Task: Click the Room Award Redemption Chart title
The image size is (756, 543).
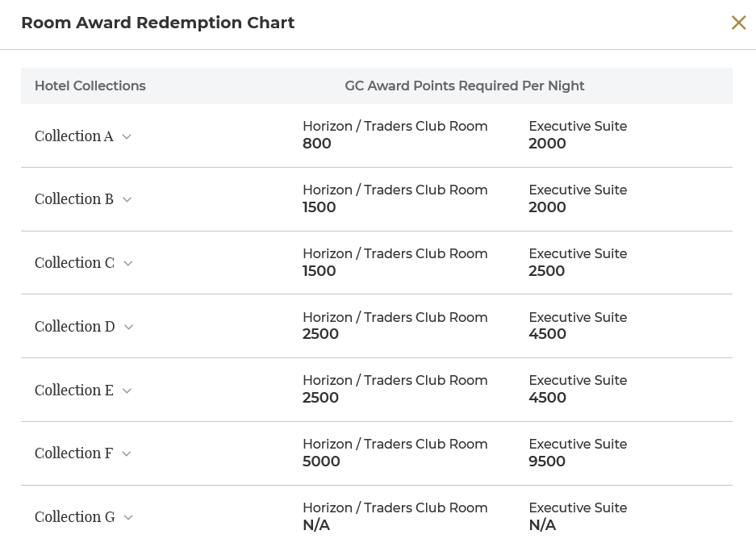Action: 157,23
